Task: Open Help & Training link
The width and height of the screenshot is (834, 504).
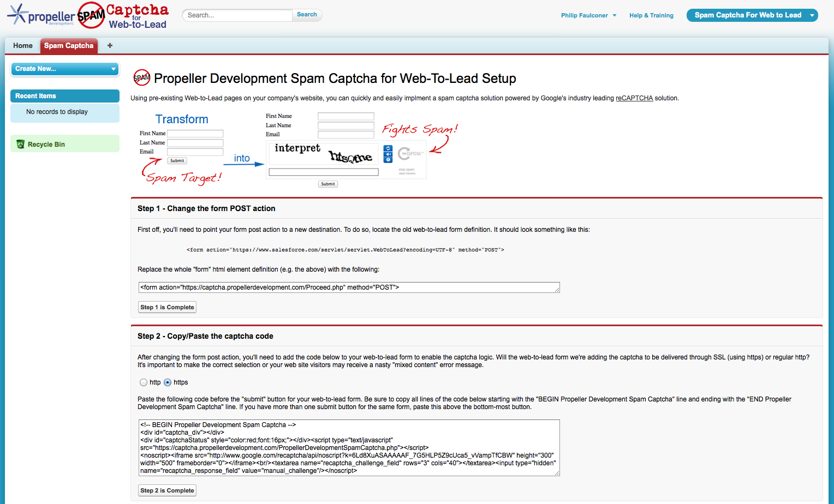Action: pos(651,15)
